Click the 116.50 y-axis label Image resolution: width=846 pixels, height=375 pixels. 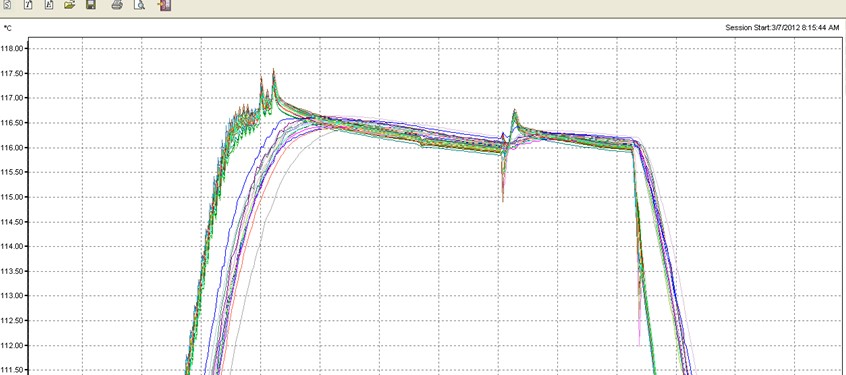click(14, 123)
